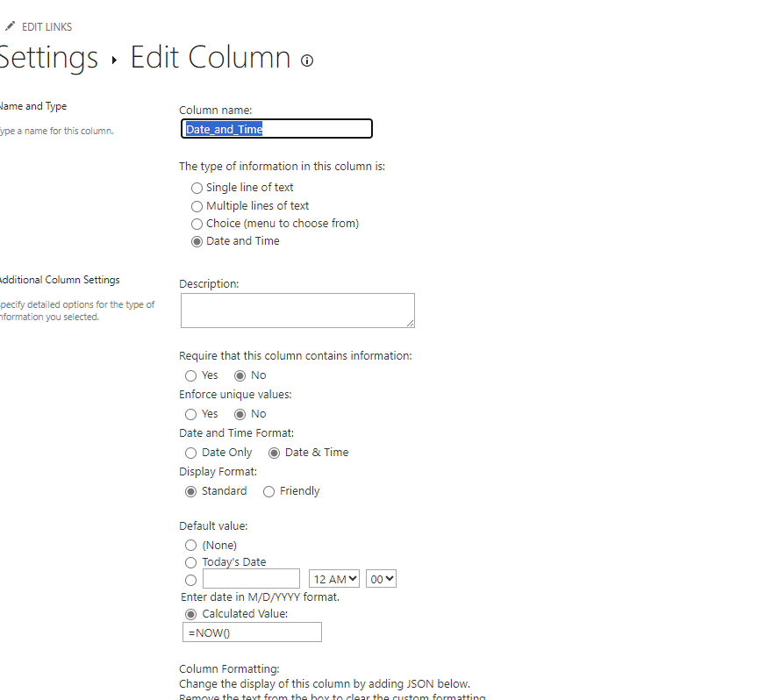Click the =NOW() formula box
Viewport: 780px width, 700px height.
pyautogui.click(x=252, y=632)
